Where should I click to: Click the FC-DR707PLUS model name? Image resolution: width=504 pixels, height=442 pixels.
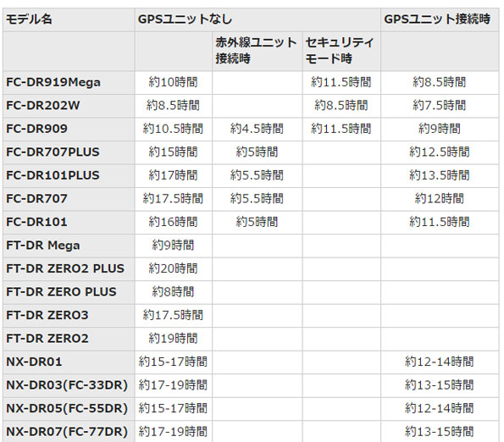53,152
